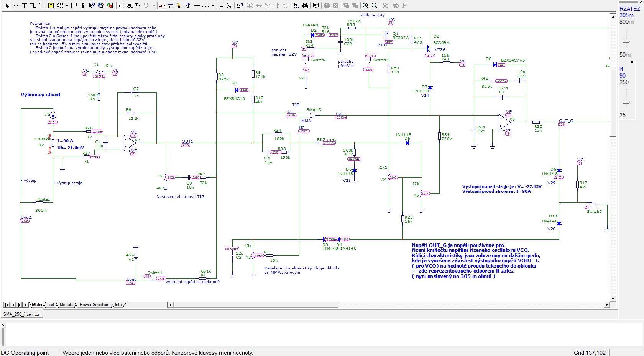Toggle Powers display button
Screen dimensions: 644x356
[179, 6]
